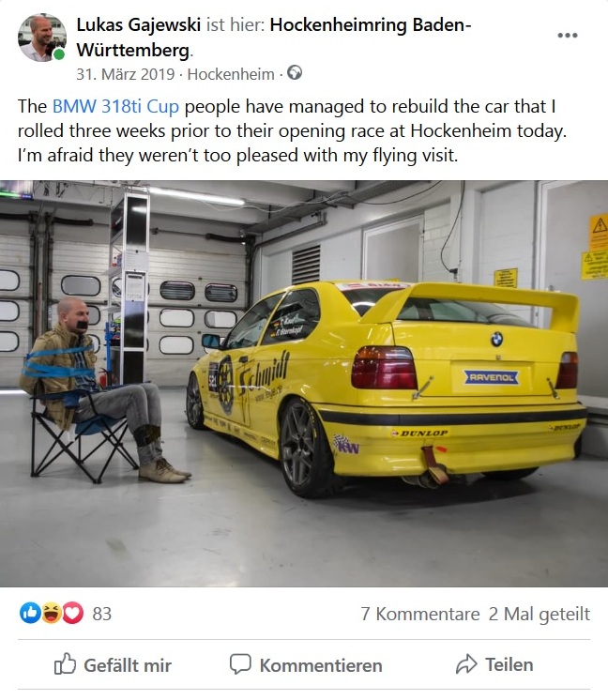The image size is (608, 700).
Task: Open the Hockenheimring Baden-Württemberg location link
Action: coord(274,37)
